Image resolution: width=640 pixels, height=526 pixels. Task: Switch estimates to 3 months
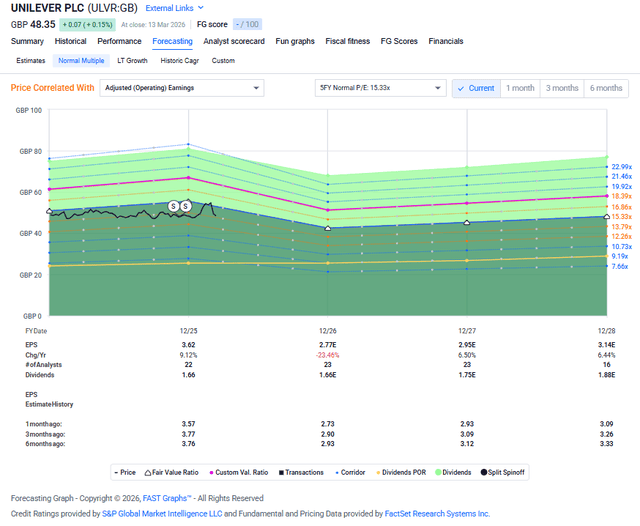(562, 88)
